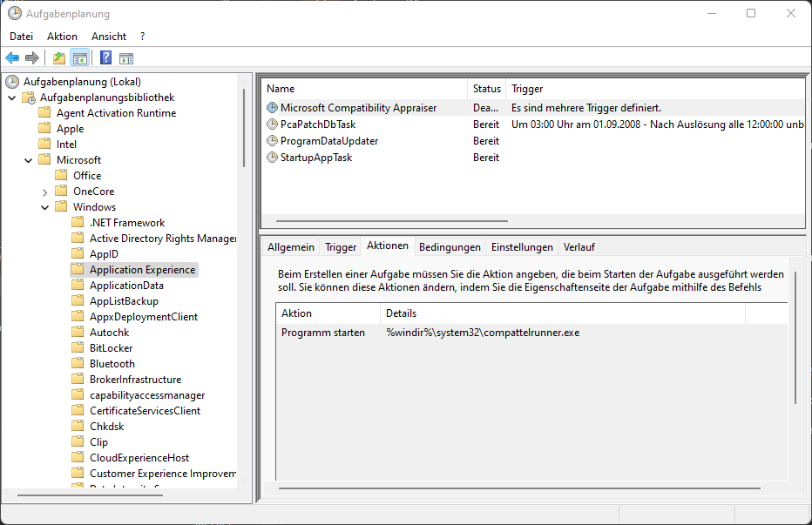Select the .NET Framework tree folder
This screenshot has height=525, width=812.
[x=127, y=223]
